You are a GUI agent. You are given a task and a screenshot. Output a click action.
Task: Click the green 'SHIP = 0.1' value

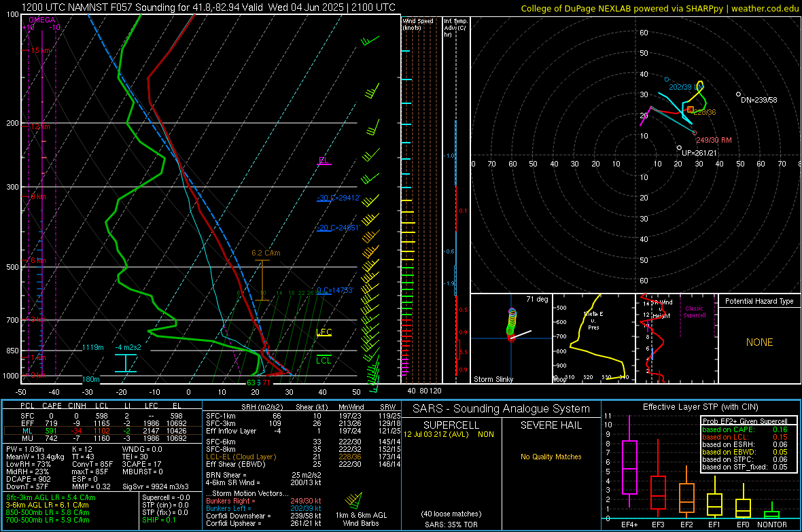[x=159, y=520]
